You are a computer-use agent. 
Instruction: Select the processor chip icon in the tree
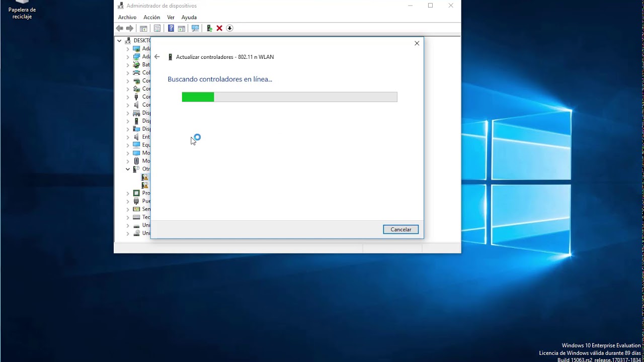(136, 193)
